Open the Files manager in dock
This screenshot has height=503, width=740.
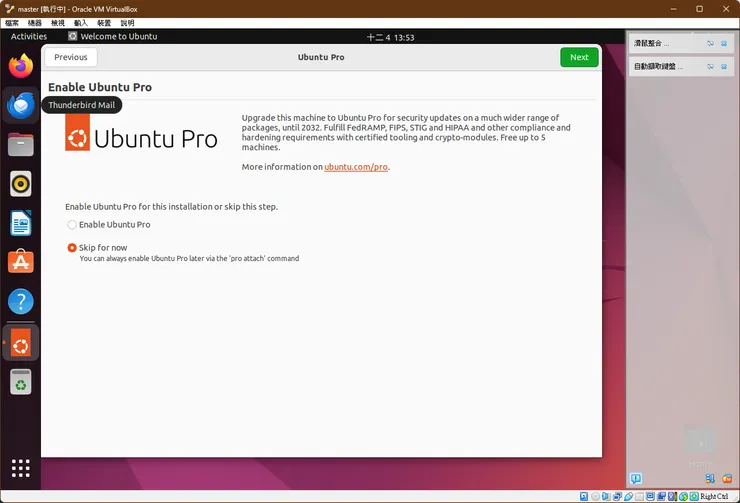21,144
